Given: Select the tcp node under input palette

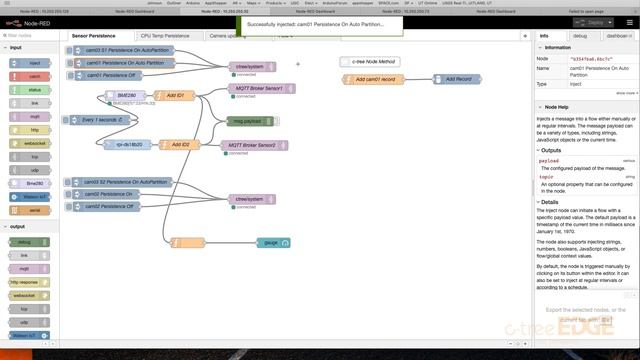Looking at the screenshot, I should pyautogui.click(x=30, y=157).
